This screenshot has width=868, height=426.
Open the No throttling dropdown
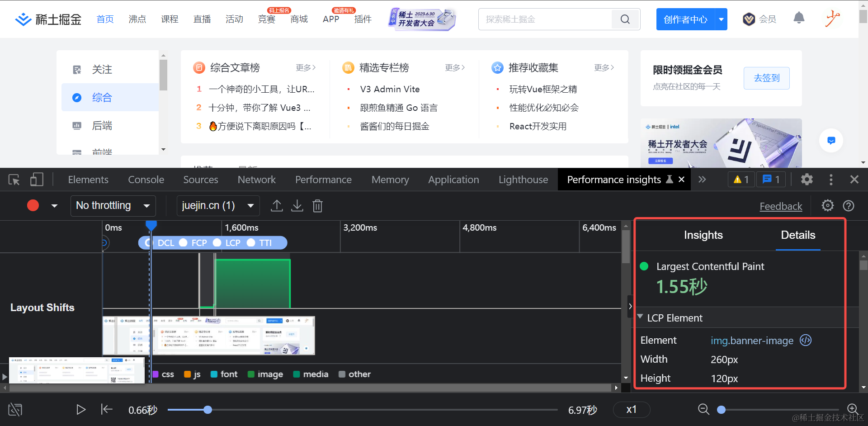click(113, 206)
